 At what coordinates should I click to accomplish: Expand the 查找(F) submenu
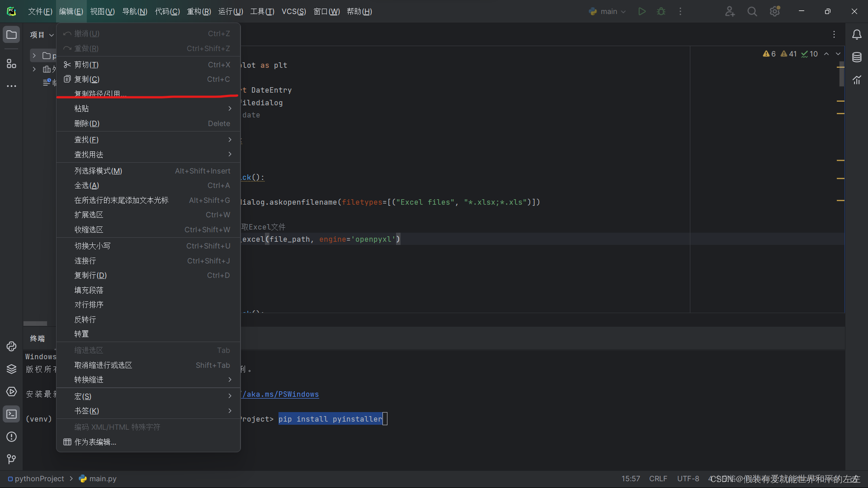[148, 140]
